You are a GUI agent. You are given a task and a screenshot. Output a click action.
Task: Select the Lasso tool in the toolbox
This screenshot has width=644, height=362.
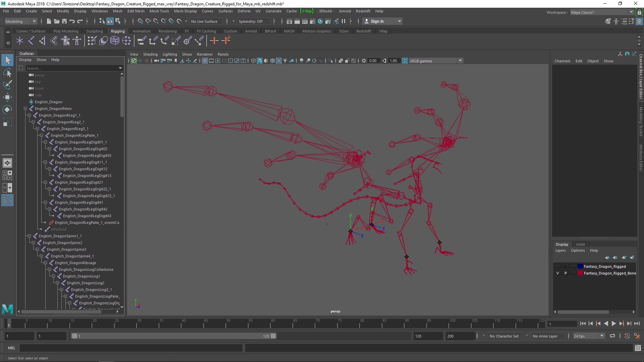pyautogui.click(x=7, y=73)
